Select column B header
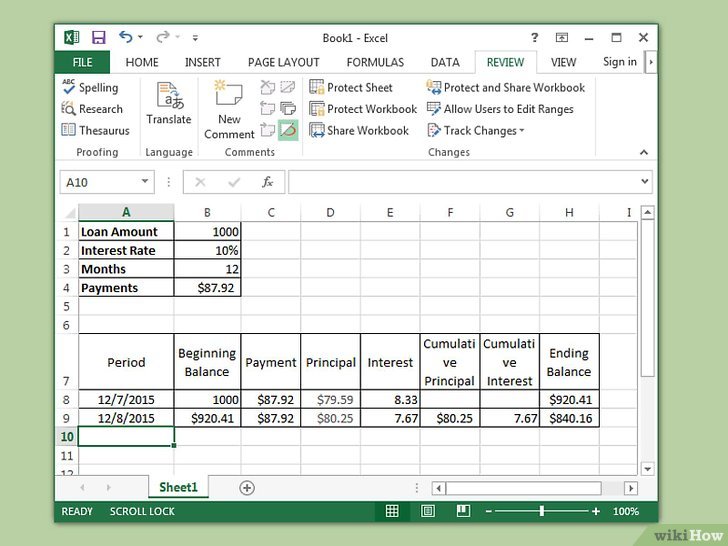 [x=207, y=212]
